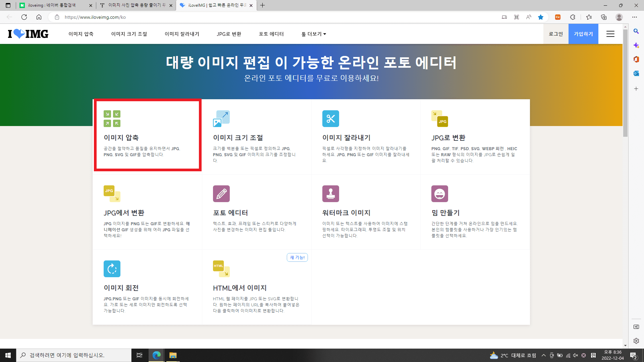
Task: Click the Windows taskbar search box
Action: 74,355
